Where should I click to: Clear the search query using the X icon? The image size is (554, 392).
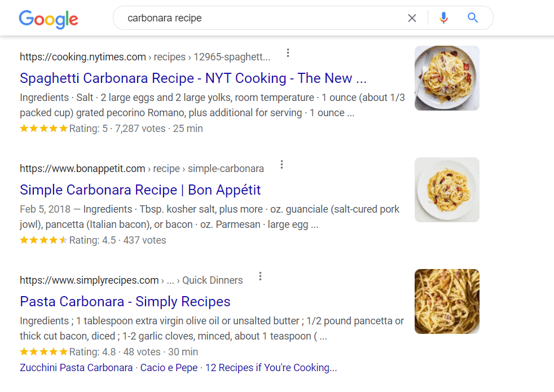412,17
